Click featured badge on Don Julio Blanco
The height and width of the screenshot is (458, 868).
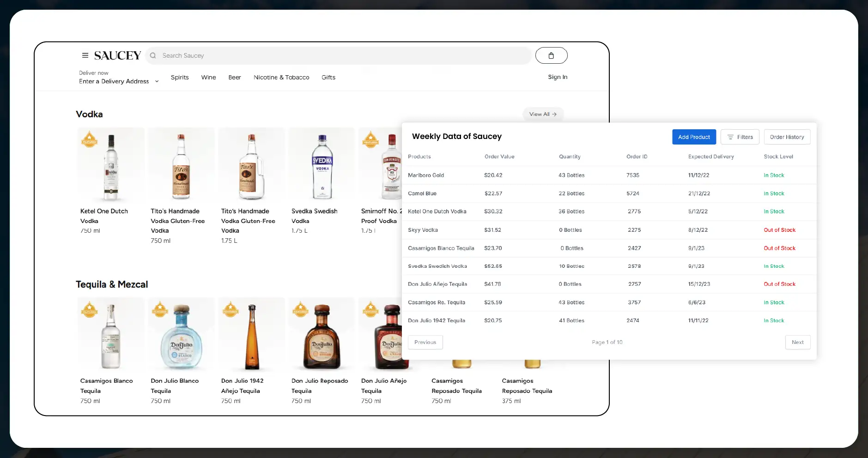point(160,309)
